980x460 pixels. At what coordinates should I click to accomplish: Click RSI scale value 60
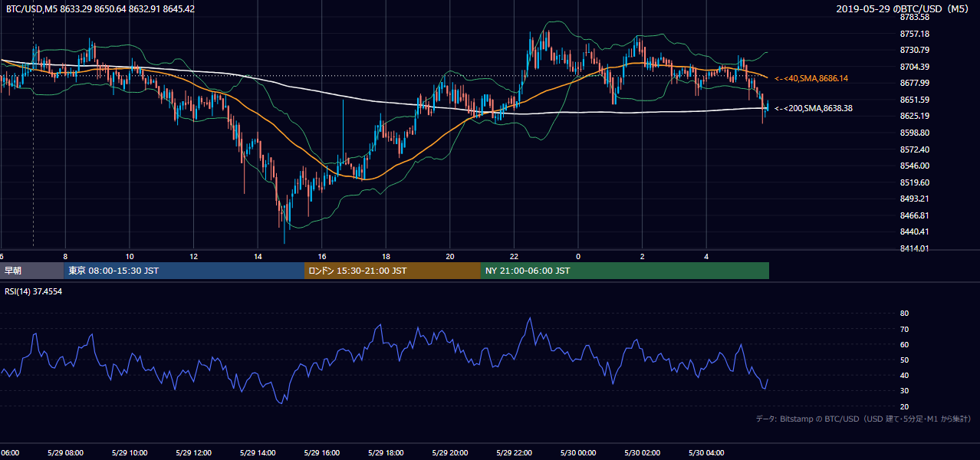(904, 344)
